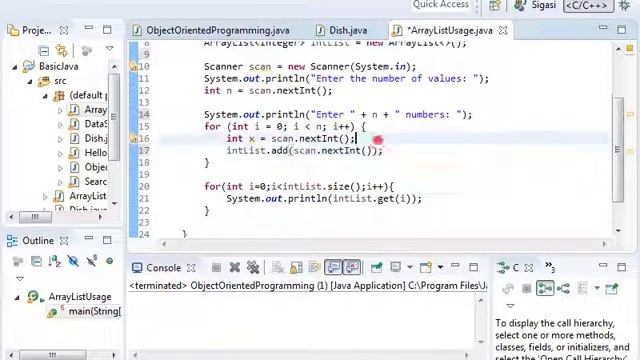This screenshot has height=360, width=640.
Task: Switch to Dish.java editor tab
Action: (342, 31)
